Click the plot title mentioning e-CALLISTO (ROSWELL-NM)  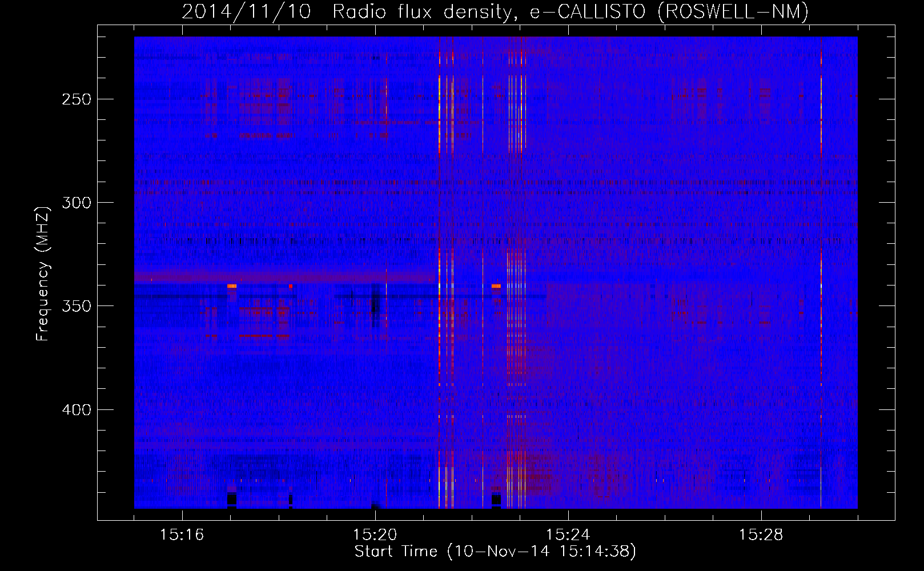495,11
